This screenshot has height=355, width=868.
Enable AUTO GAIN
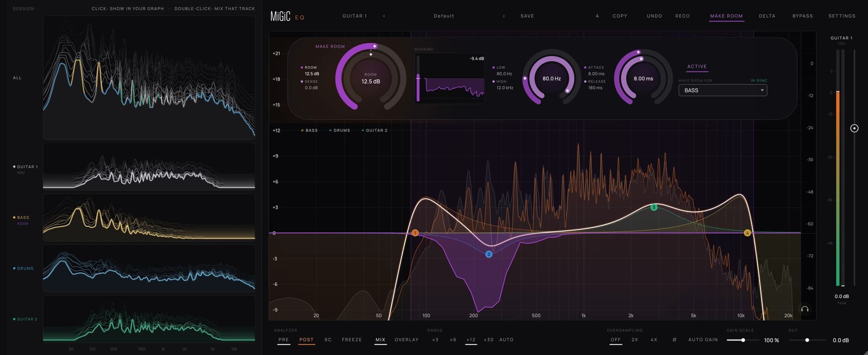703,340
